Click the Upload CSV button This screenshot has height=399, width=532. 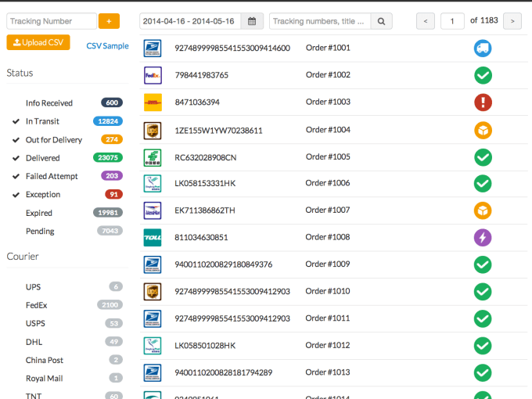pyautogui.click(x=38, y=42)
